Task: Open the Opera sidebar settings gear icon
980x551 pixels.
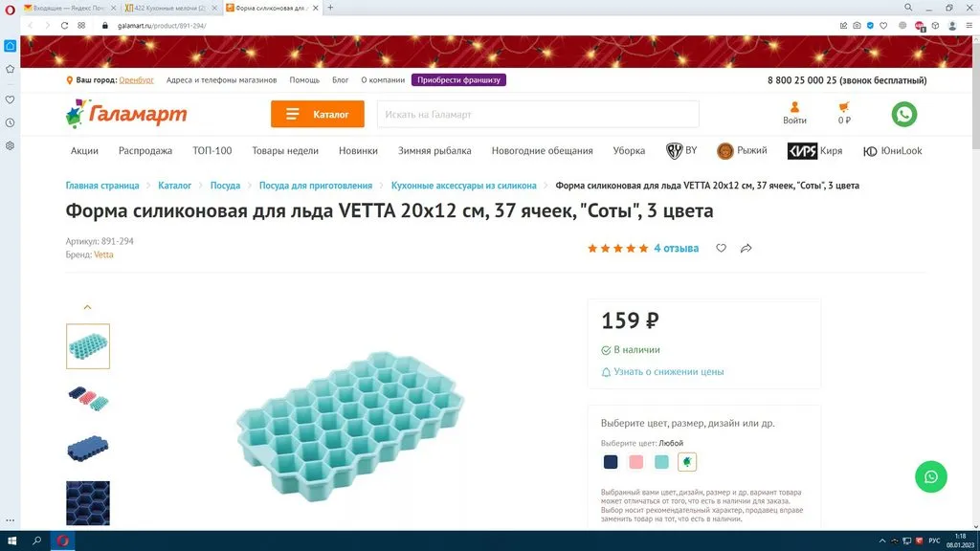Action: coord(10,145)
